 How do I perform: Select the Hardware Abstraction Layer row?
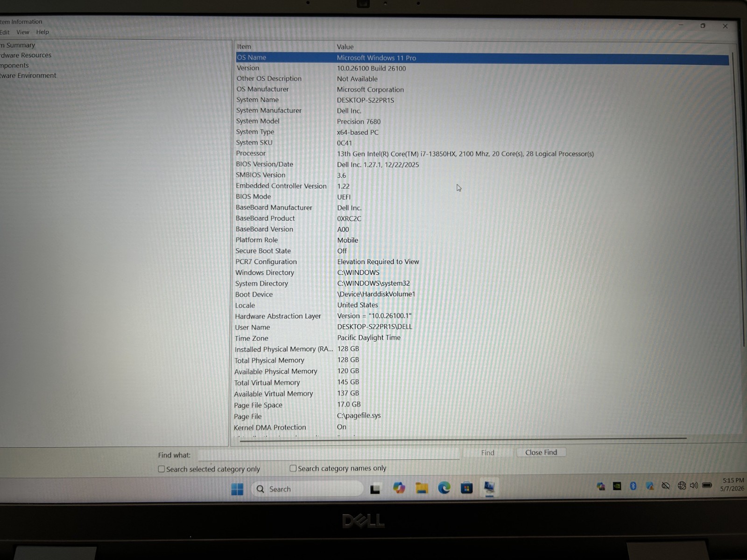pos(482,316)
